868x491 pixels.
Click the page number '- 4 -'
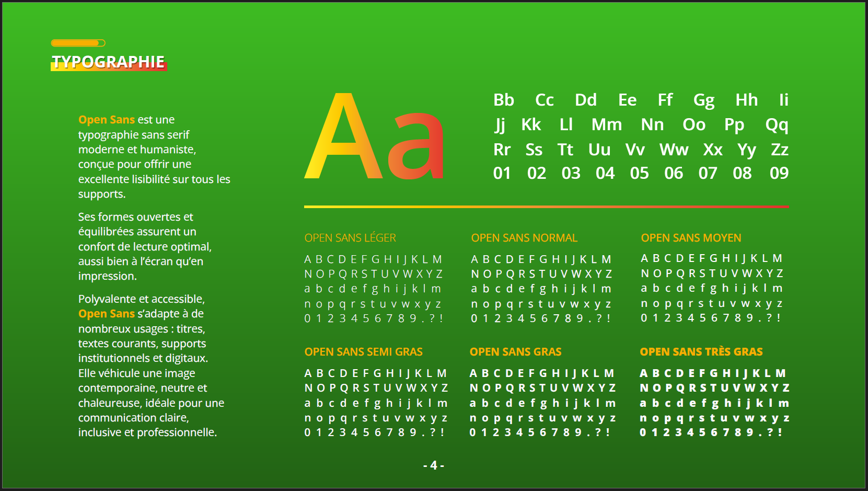pyautogui.click(x=434, y=465)
